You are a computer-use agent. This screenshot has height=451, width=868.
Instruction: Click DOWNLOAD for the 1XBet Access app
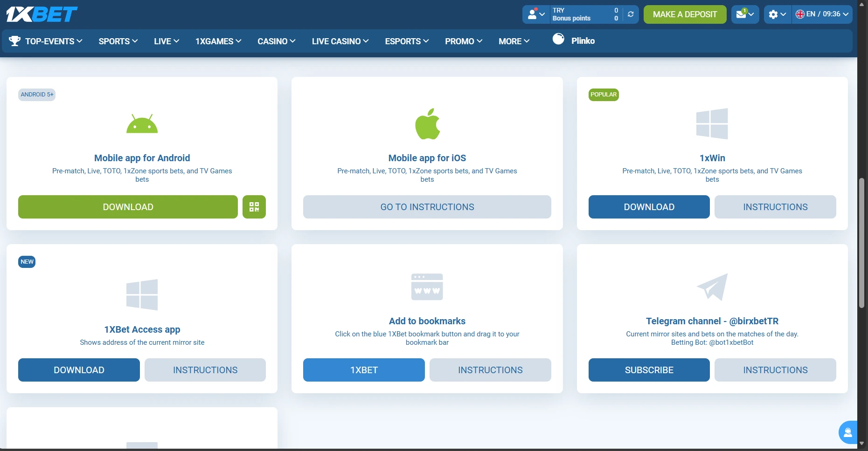78,369
